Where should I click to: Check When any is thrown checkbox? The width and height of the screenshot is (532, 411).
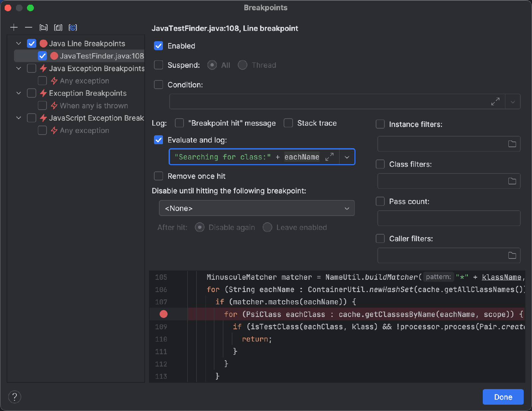pyautogui.click(x=42, y=106)
